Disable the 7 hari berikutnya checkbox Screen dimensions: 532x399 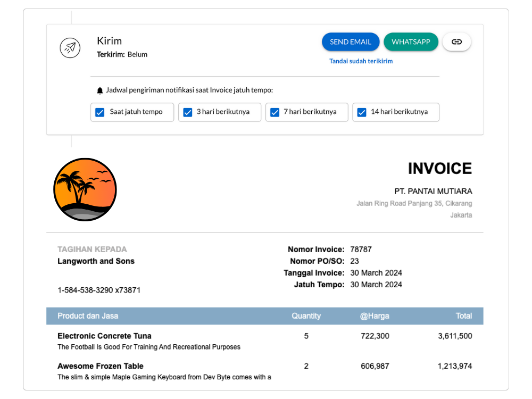click(x=275, y=112)
